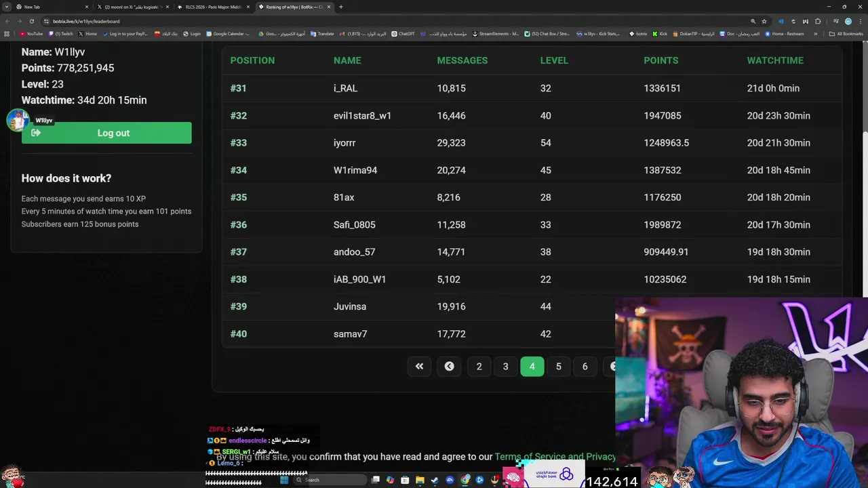Open the ChatGPT bookmark
Viewport: 868px width, 488px height.
click(x=403, y=33)
